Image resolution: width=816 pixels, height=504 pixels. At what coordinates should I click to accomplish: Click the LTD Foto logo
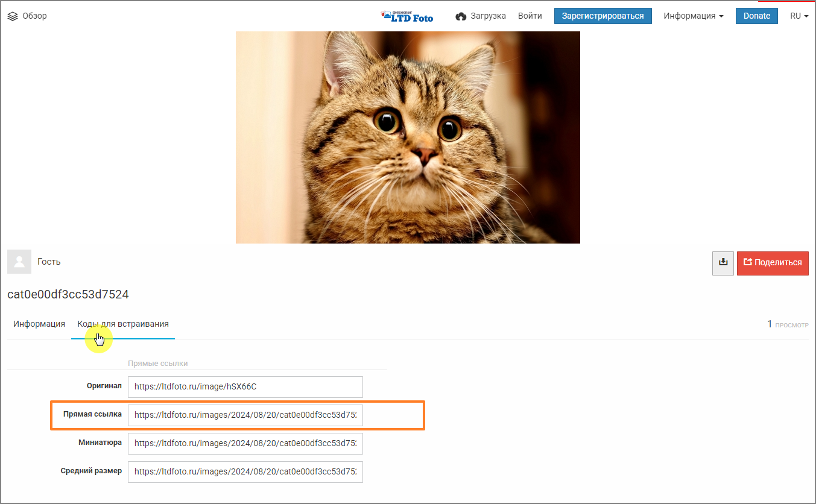407,16
